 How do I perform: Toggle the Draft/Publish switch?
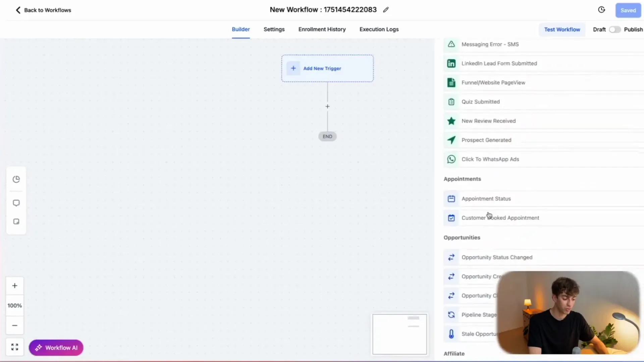click(615, 29)
